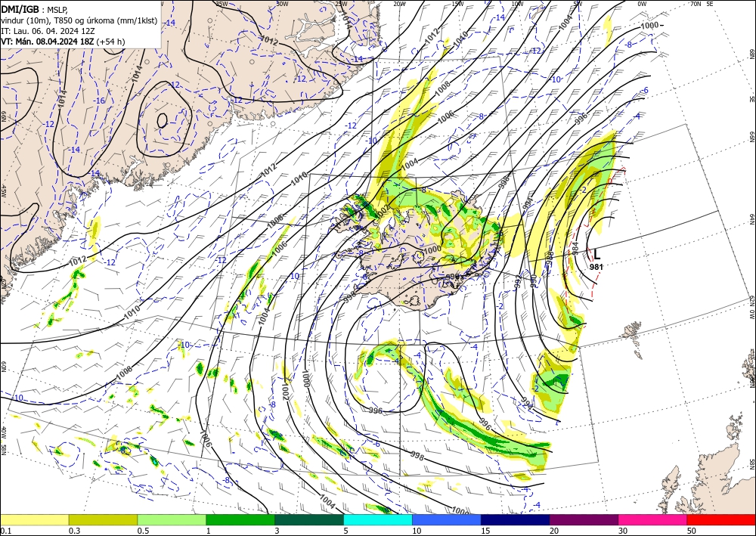Click the '30' legend scale value

coord(623,531)
